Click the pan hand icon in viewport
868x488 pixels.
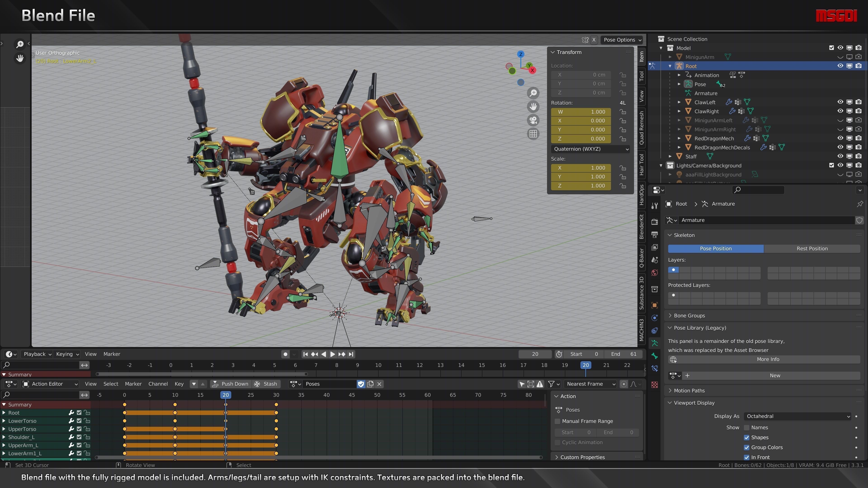click(x=533, y=107)
